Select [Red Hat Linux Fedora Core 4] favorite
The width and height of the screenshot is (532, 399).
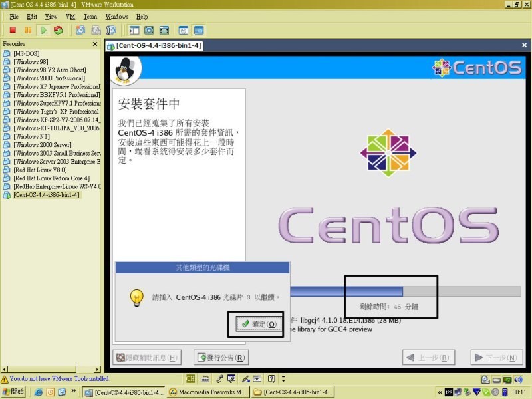[52, 178]
